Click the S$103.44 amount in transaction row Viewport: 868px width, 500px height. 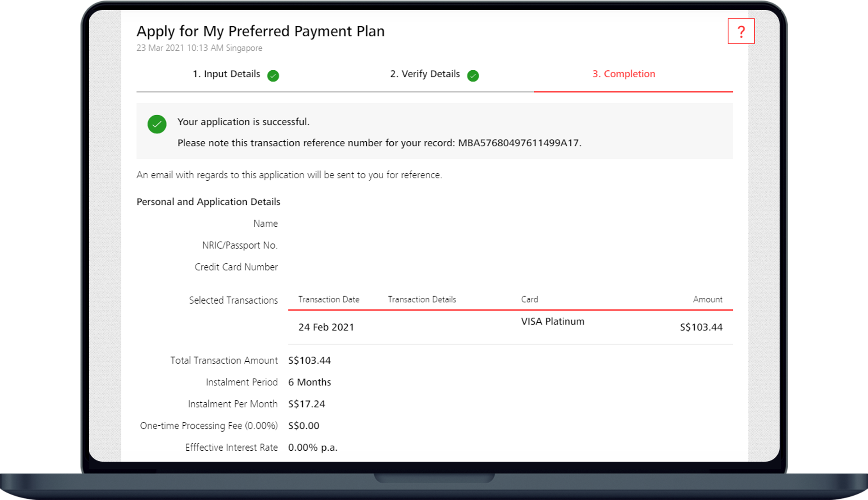(701, 327)
